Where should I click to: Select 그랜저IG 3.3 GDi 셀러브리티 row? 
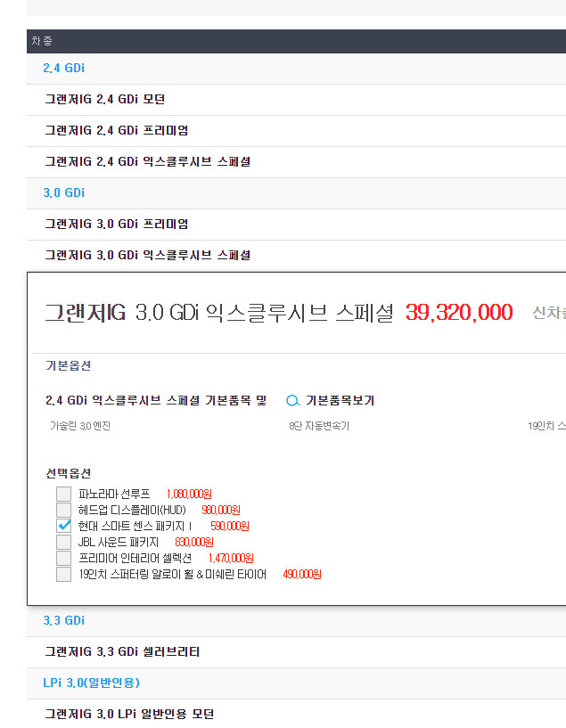(x=296, y=652)
